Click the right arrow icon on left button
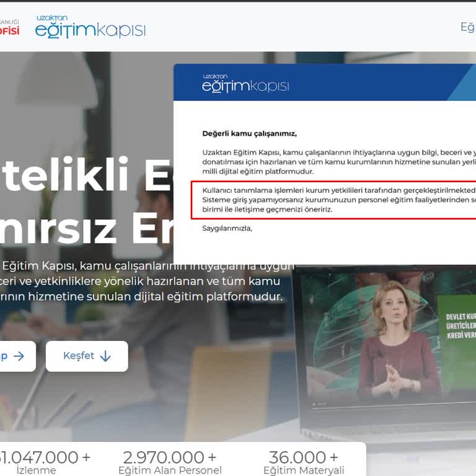Image resolution: width=476 pixels, height=476 pixels. (x=19, y=356)
